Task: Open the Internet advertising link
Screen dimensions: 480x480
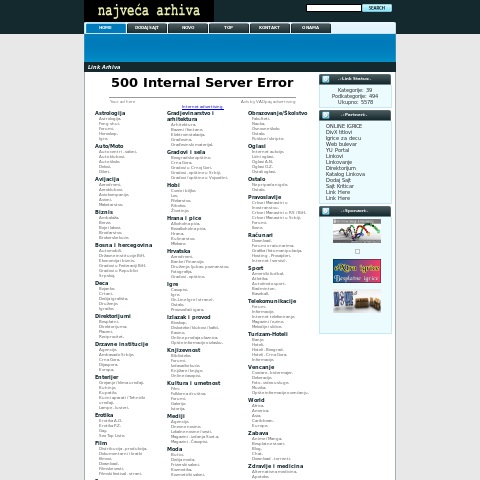Action: (203, 107)
